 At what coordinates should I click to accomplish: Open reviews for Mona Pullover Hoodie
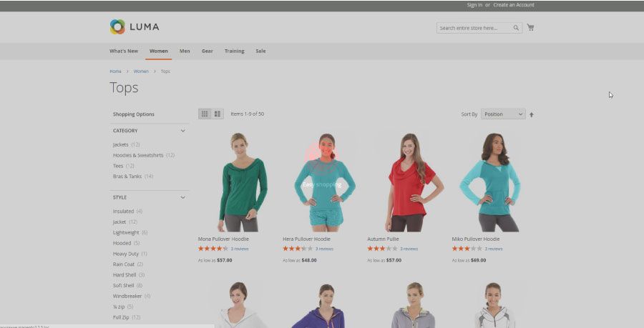[x=240, y=249]
